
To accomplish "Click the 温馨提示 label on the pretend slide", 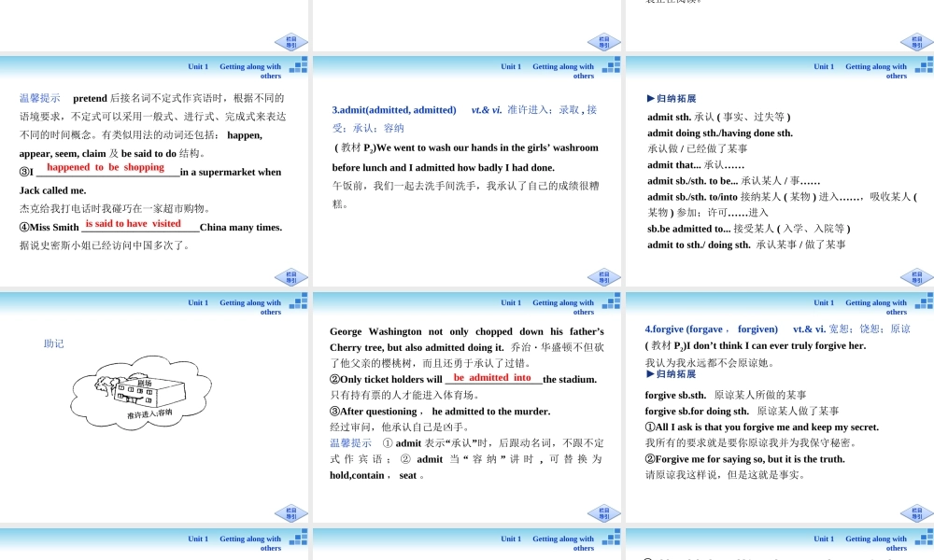I will point(40,98).
